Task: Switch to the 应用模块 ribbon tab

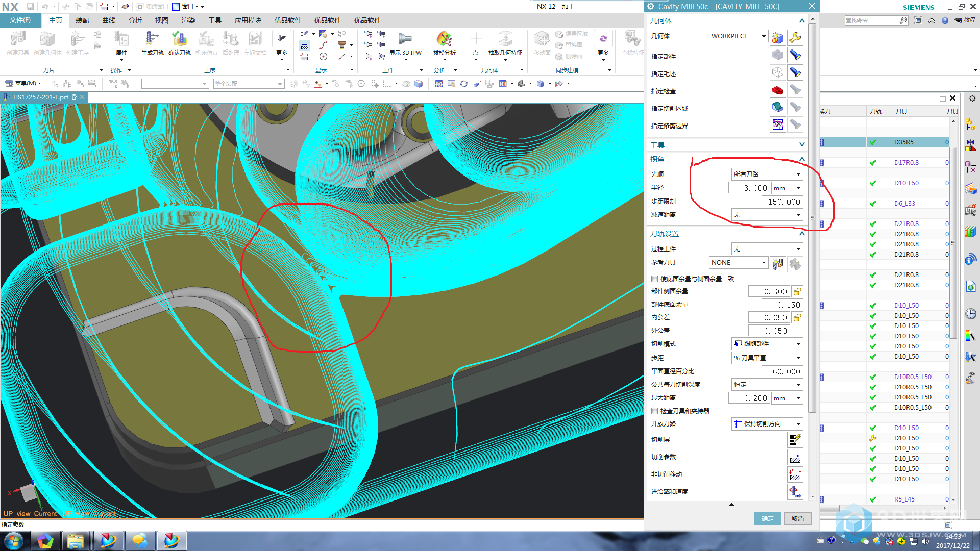Action: coord(248,20)
